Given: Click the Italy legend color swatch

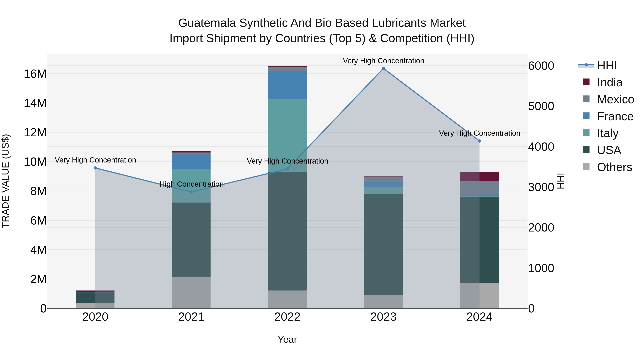Looking at the screenshot, I should [586, 133].
